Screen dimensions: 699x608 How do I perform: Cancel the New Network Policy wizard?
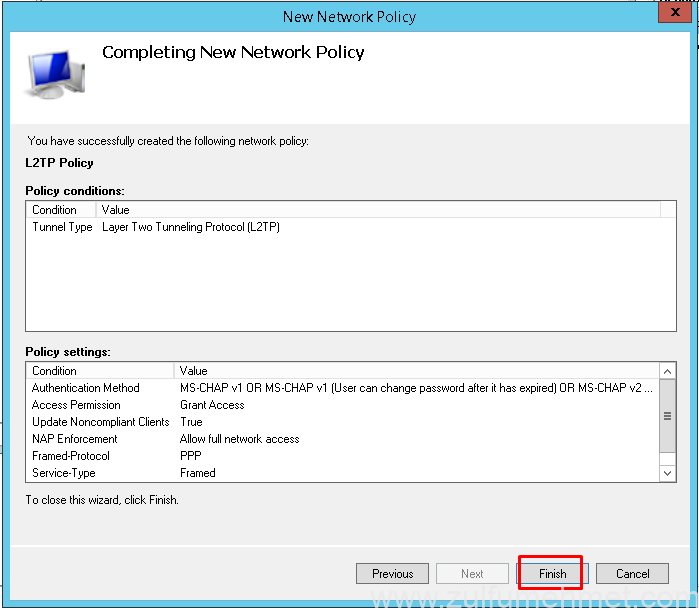(632, 573)
